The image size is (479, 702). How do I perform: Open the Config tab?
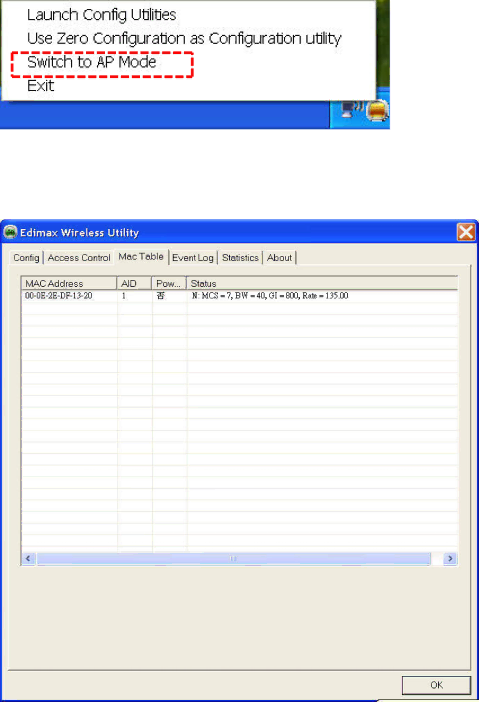click(26, 257)
